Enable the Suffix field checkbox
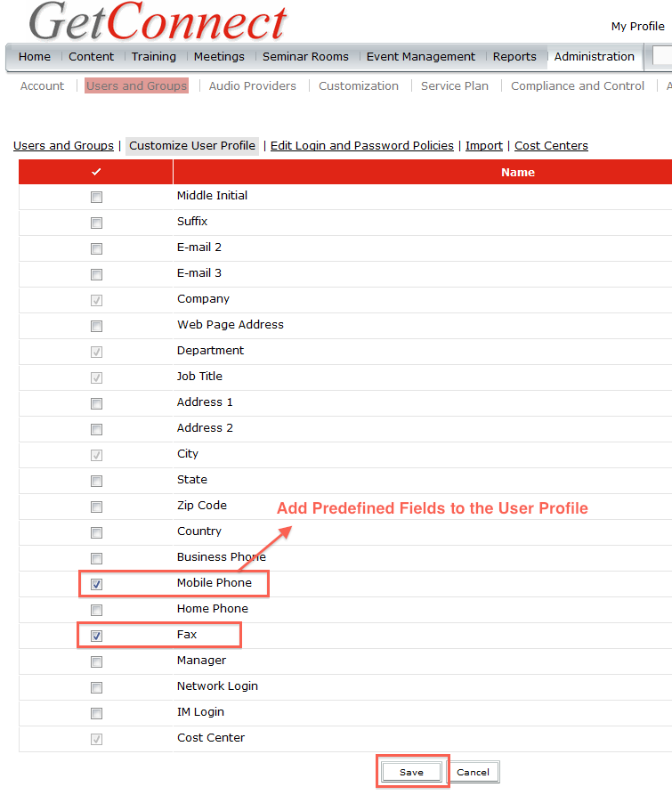The image size is (672, 803). pyautogui.click(x=96, y=223)
